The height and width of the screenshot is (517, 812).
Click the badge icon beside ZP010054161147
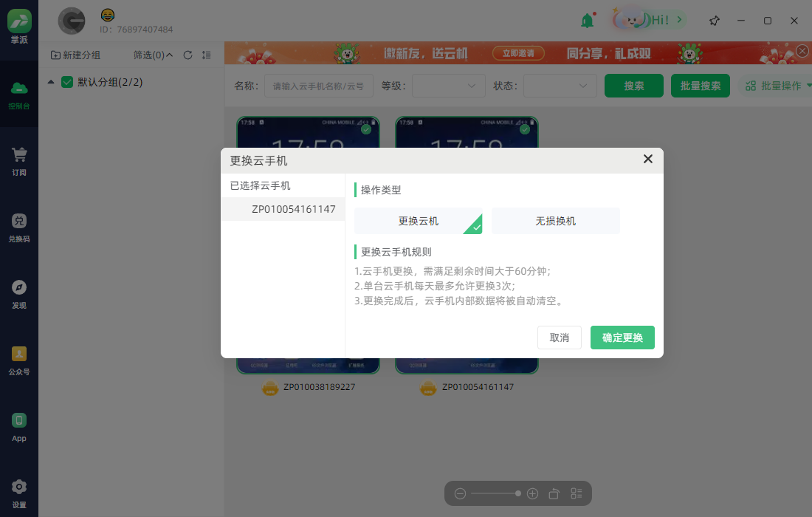tap(428, 388)
